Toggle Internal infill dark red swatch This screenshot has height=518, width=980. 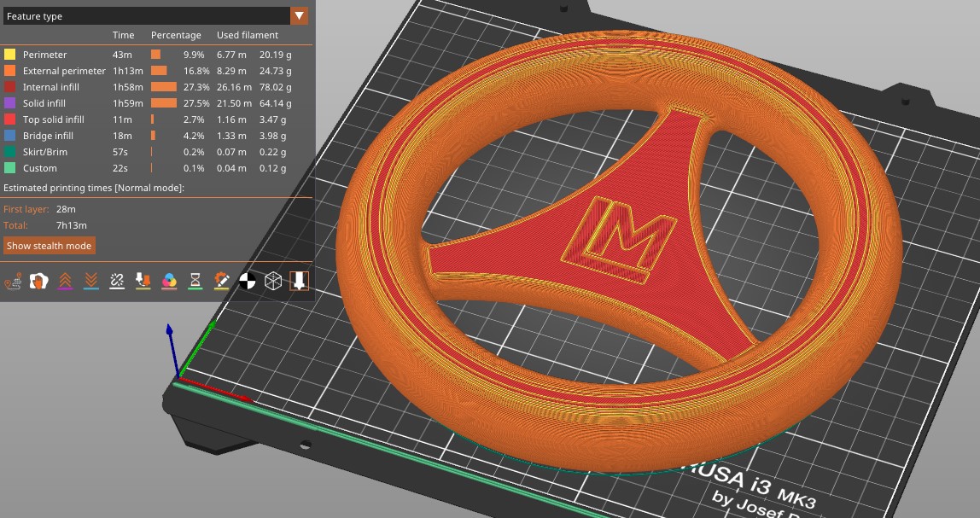click(10, 87)
